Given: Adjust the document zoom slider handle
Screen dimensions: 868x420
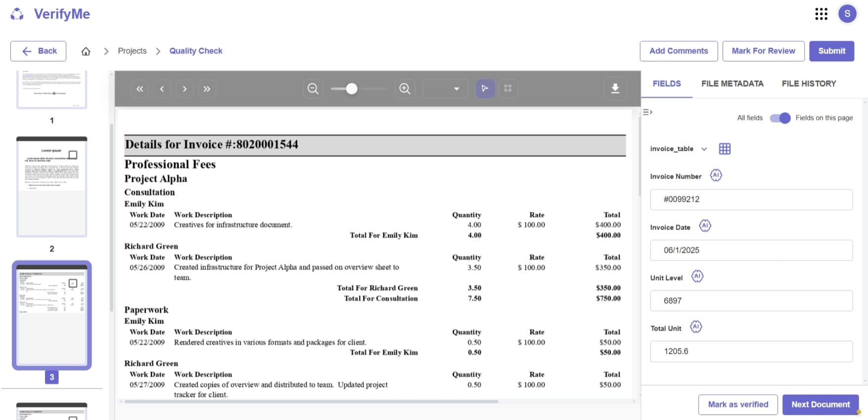Looking at the screenshot, I should 352,89.
